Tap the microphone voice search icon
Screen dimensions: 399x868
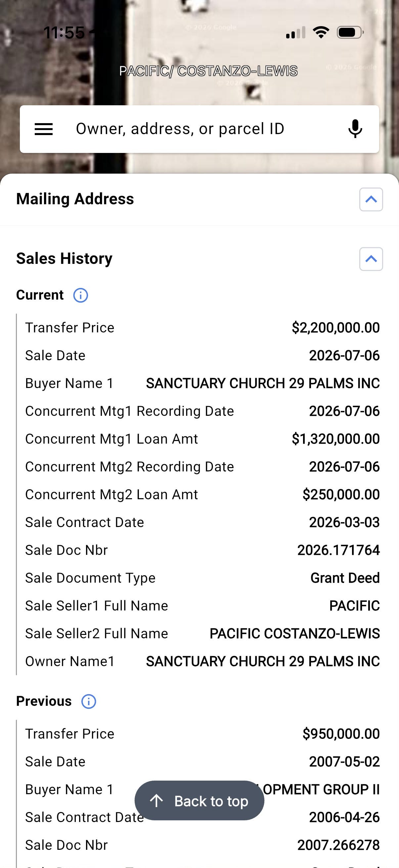[355, 129]
